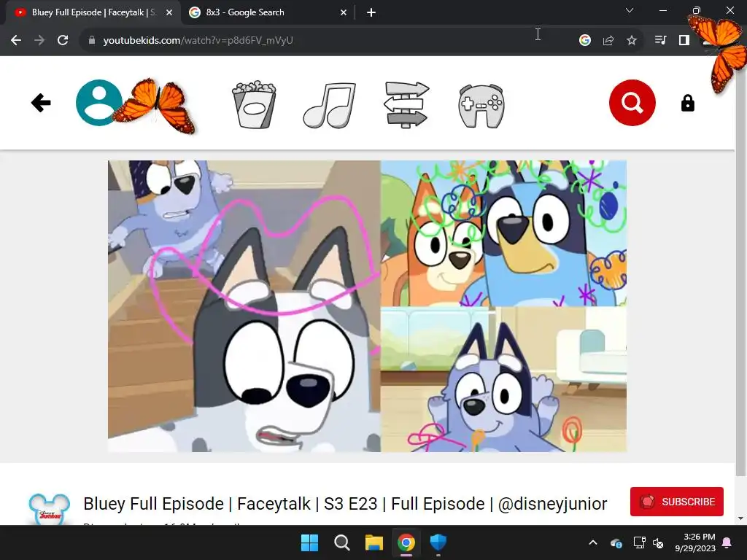Open Windows taskbar search
Viewport: 747px width, 560px height.
coord(341,542)
